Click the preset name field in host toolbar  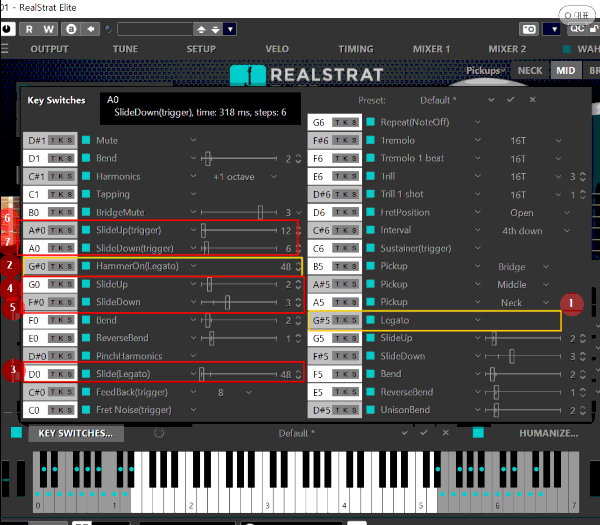click(x=155, y=29)
